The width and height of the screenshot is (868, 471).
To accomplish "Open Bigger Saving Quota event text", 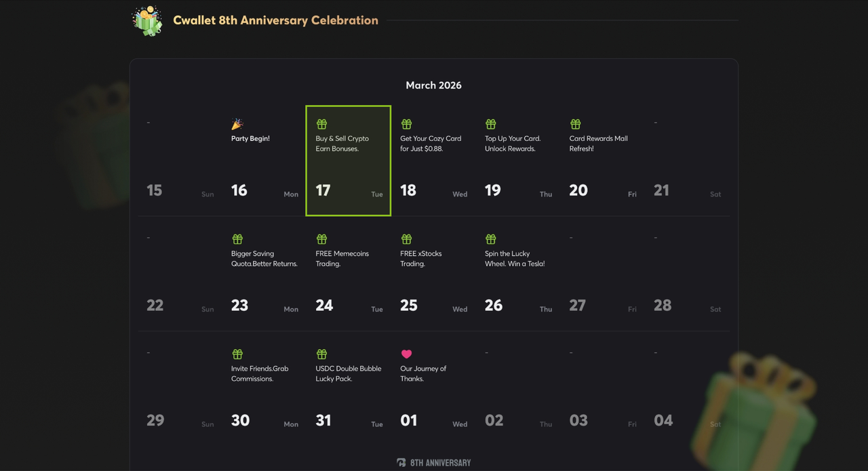I will point(264,259).
